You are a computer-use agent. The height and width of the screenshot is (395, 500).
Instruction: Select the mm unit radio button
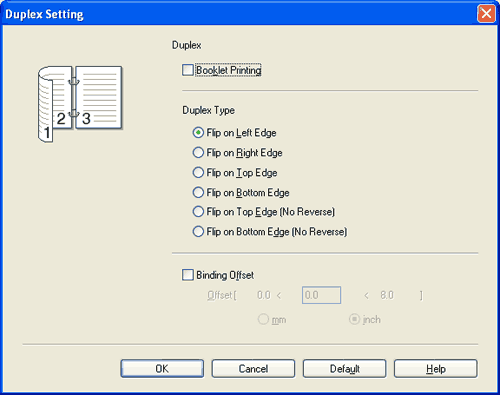[263, 319]
